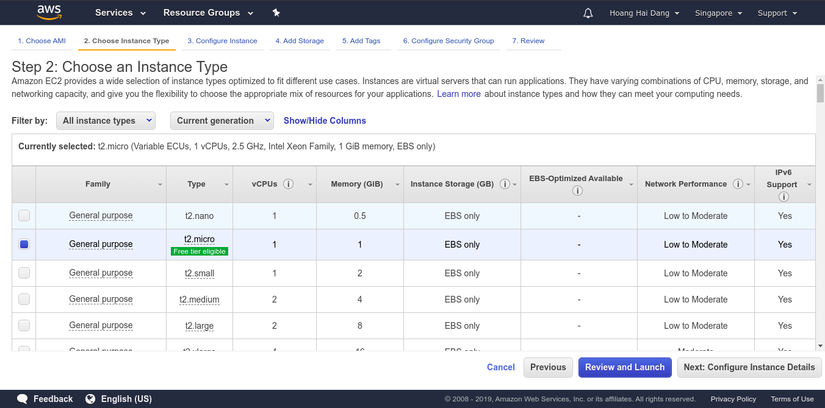The image size is (825, 408).
Task: Click the Show/Hide Columns link
Action: 324,120
